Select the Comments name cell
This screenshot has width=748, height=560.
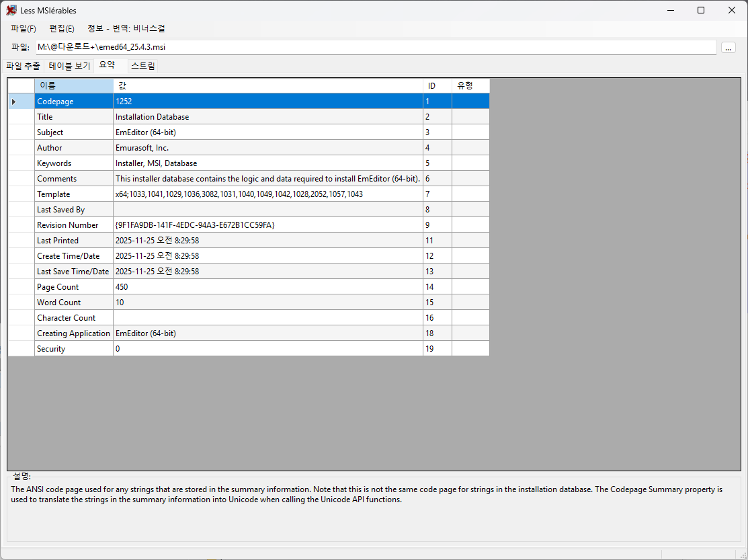pyautogui.click(x=74, y=179)
